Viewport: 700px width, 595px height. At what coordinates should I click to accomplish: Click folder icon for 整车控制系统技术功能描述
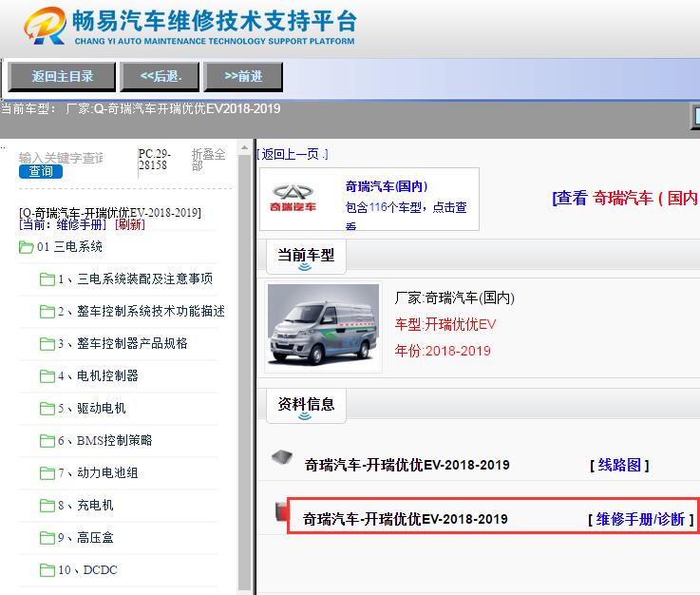pos(47,312)
